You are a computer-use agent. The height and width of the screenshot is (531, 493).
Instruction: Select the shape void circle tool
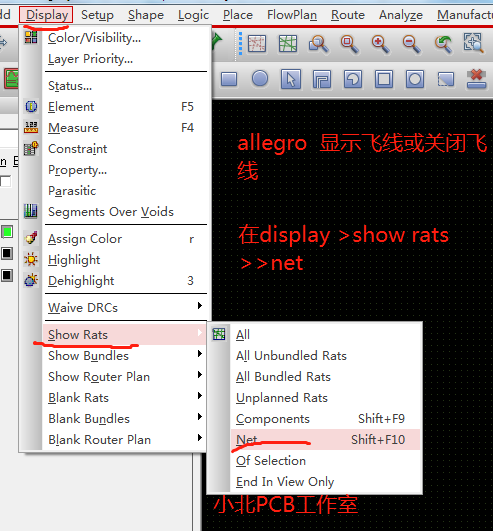[x=415, y=79]
